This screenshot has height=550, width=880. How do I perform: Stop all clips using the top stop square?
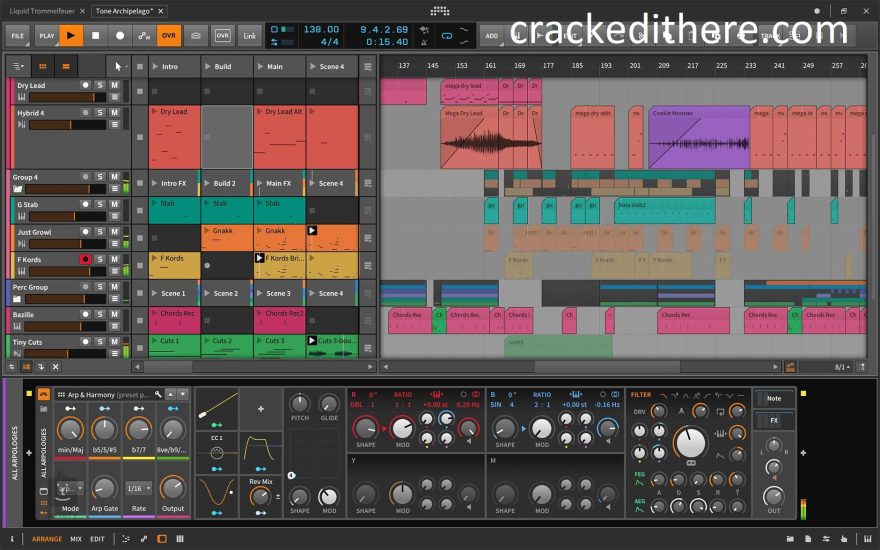coord(140,66)
